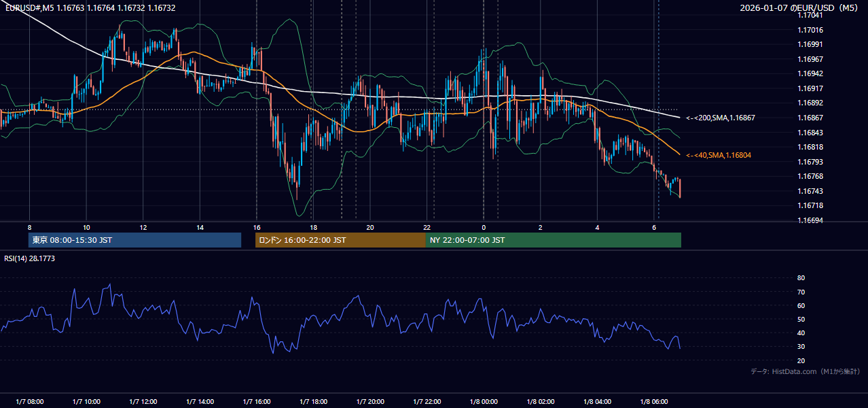Click the 1/7 08:00 bottom time label
The image size is (868, 408).
29,402
